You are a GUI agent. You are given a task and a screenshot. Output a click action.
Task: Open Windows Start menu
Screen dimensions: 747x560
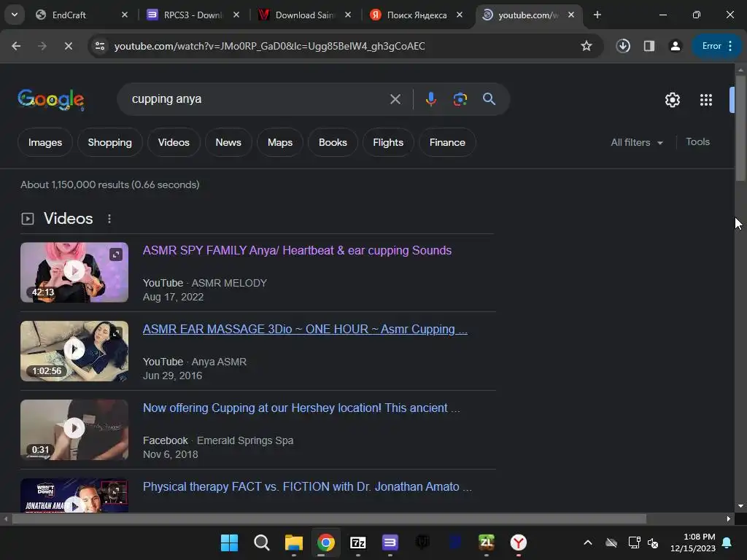(230, 542)
